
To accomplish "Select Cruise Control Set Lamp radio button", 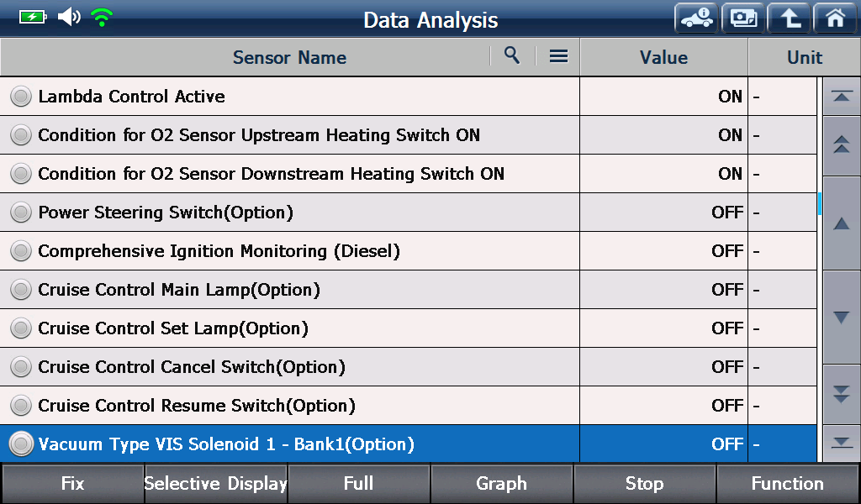I will coord(21,328).
